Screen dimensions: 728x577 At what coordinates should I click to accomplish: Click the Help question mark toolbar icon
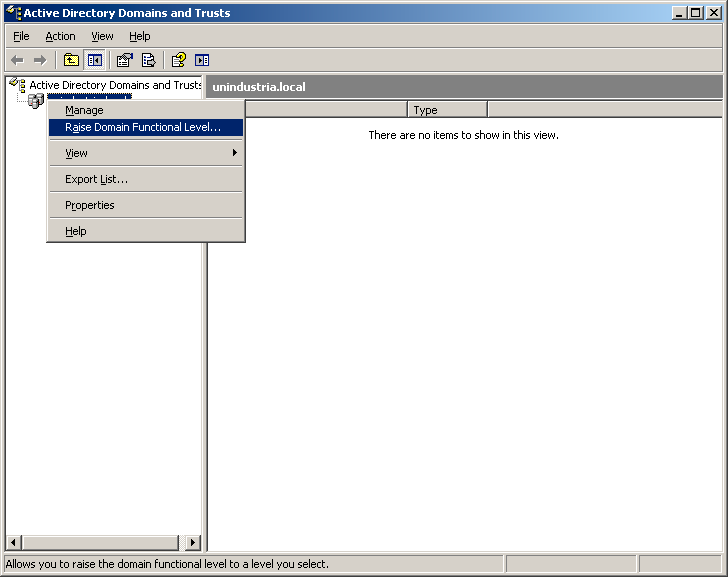click(x=179, y=60)
